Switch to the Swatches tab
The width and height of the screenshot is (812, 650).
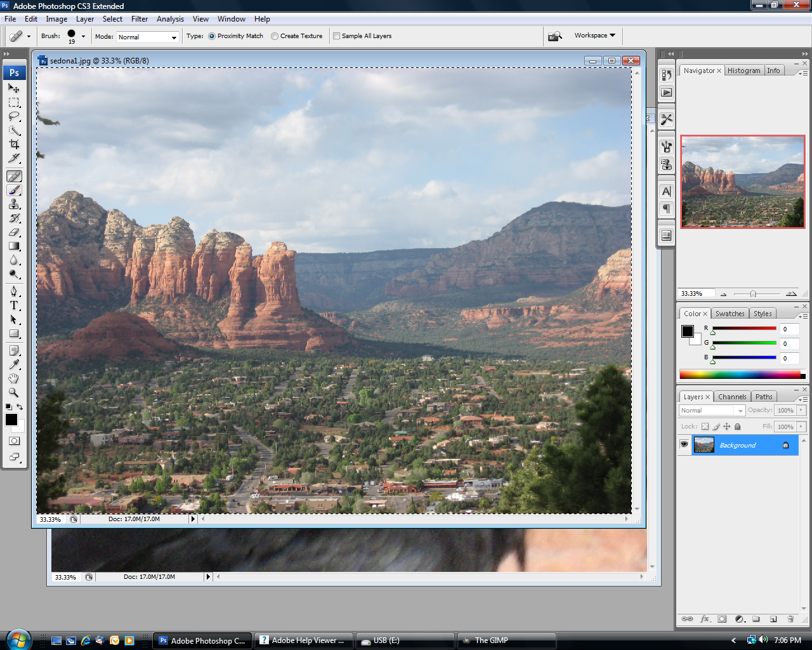pyautogui.click(x=730, y=314)
